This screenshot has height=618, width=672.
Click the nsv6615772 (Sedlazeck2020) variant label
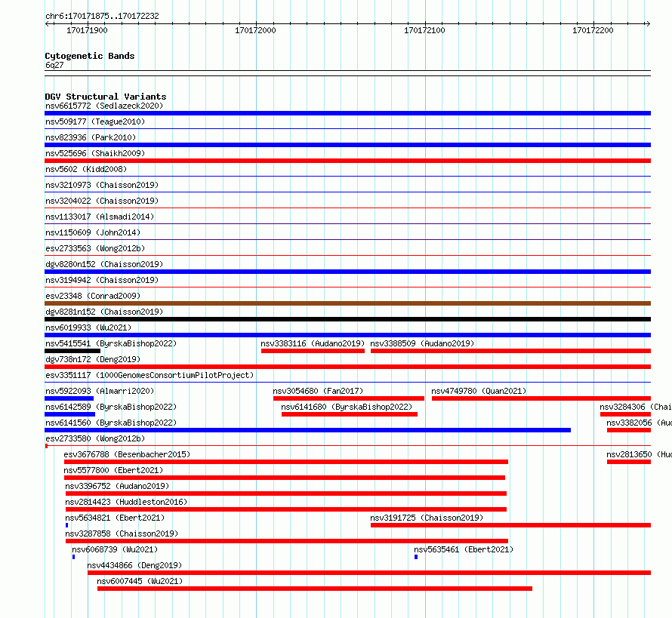click(x=104, y=106)
